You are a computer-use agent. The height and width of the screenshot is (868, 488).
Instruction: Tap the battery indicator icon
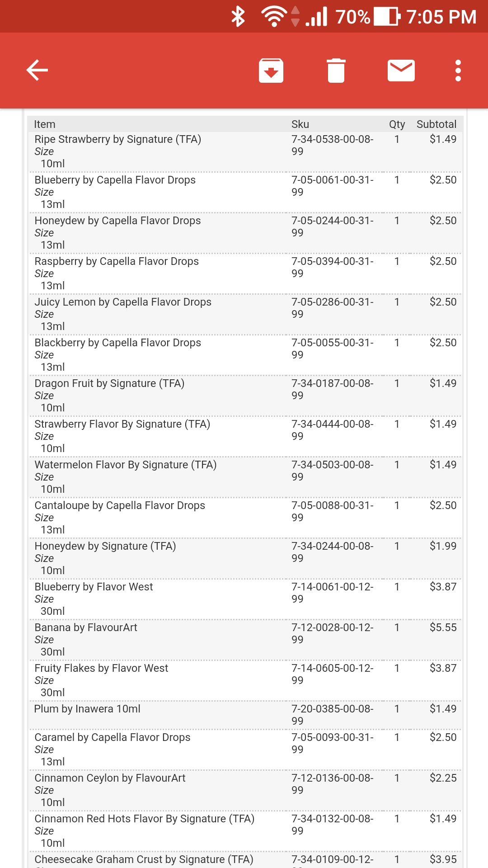[387, 17]
